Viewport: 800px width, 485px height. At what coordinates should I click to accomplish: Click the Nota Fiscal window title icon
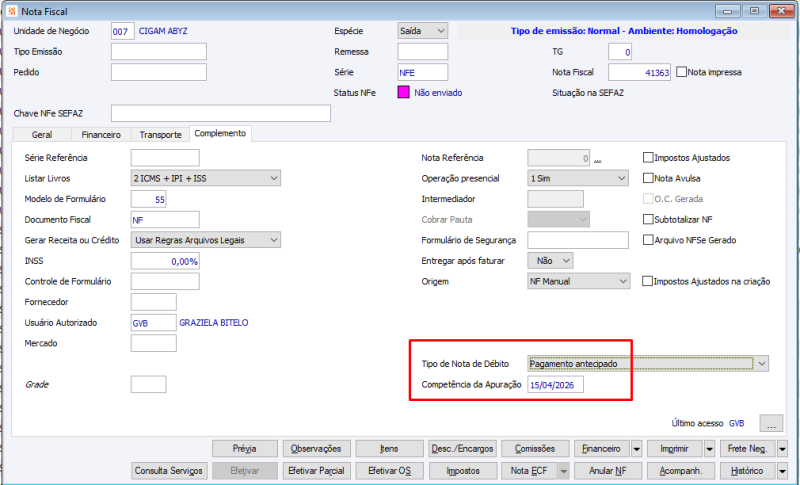12,11
